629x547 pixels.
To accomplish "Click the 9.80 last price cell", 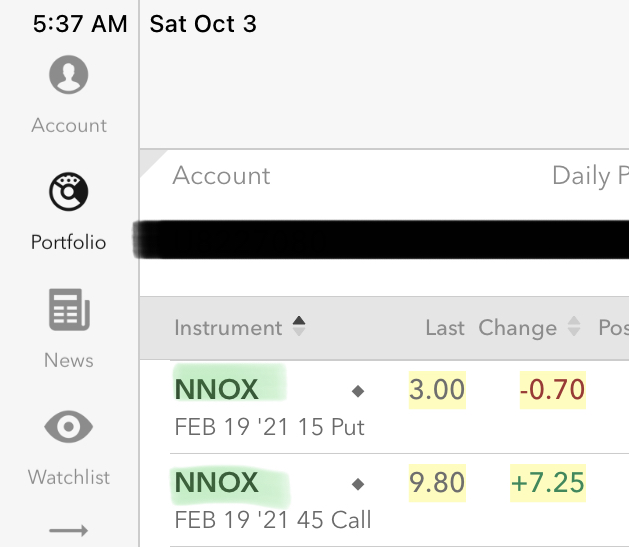I will coord(437,484).
